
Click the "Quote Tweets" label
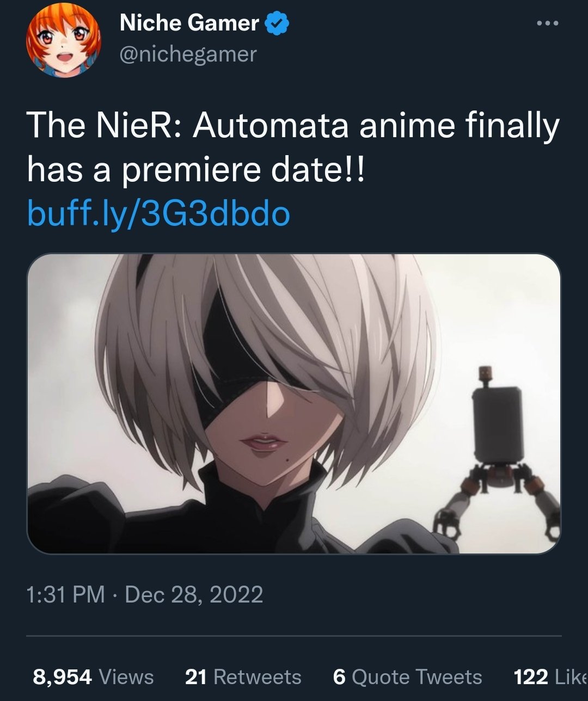click(x=416, y=677)
